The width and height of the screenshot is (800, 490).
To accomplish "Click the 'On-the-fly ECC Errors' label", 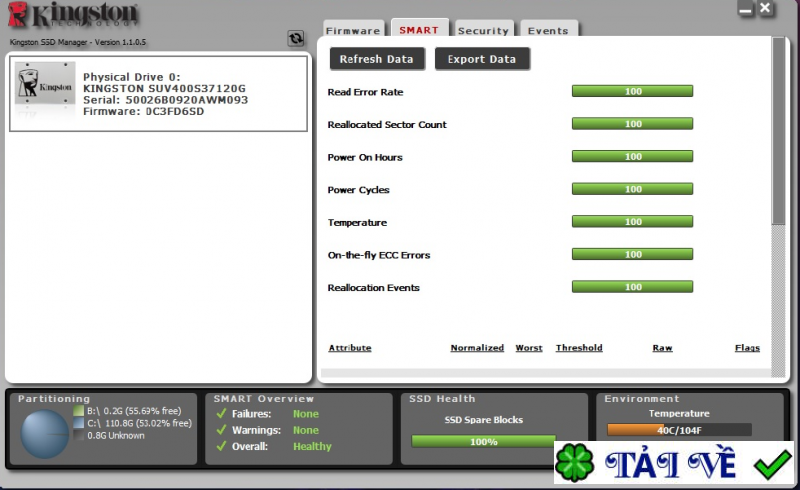I will (x=379, y=255).
